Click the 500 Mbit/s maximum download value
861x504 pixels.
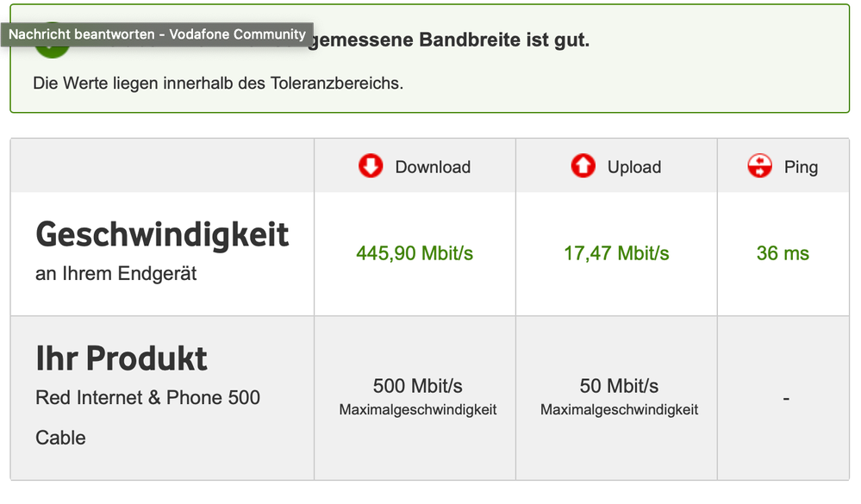(x=418, y=385)
